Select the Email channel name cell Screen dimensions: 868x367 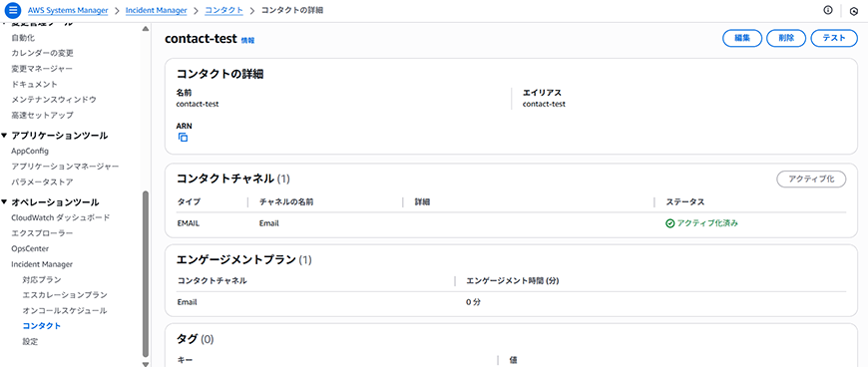tap(269, 223)
